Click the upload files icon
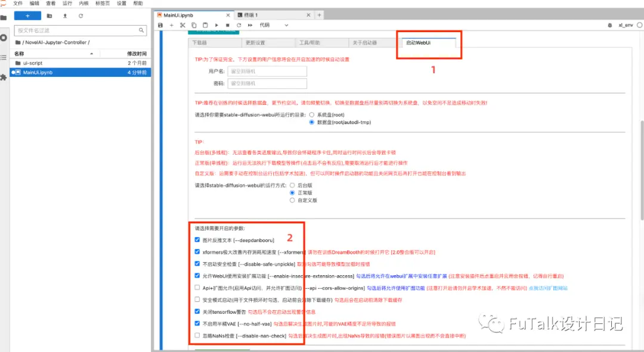 pyautogui.click(x=65, y=16)
